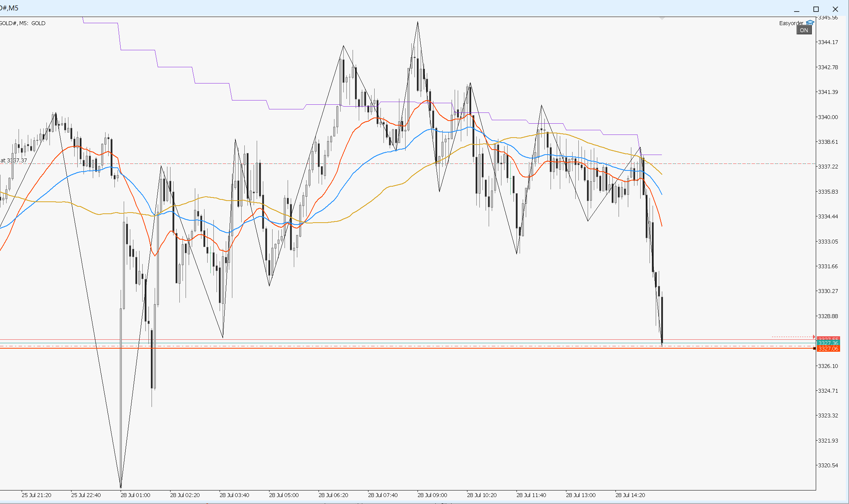Click the 28 Jul 05:00 time label
The width and height of the screenshot is (849, 504).
pos(284,495)
